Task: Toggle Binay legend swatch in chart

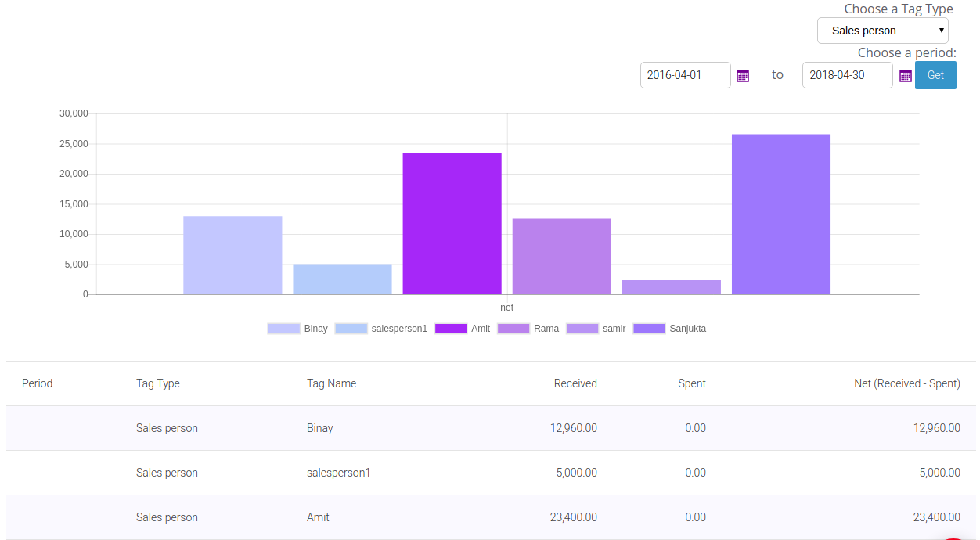Action: pyautogui.click(x=283, y=329)
